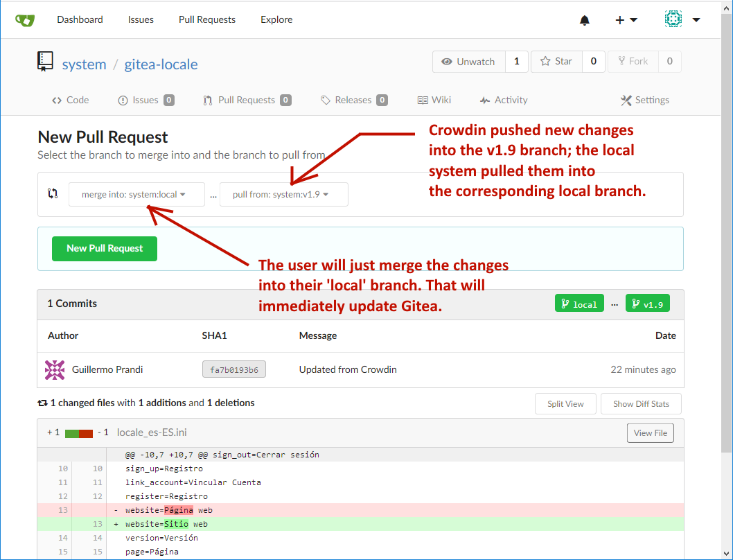The height and width of the screenshot is (560, 733).
Task: Click the forks count 0
Action: [669, 62]
